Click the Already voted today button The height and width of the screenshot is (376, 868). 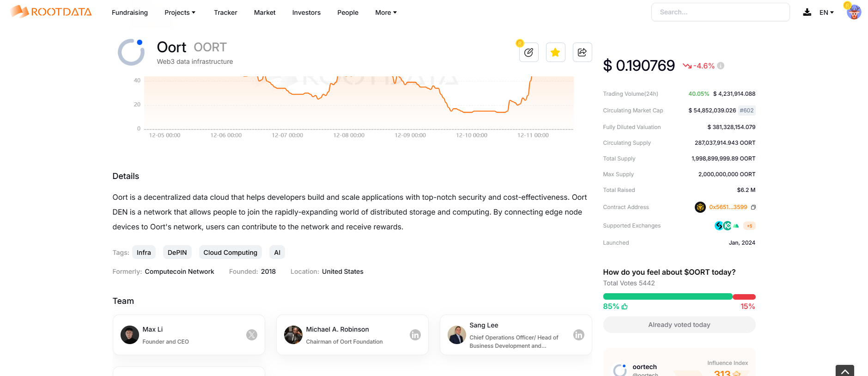[x=679, y=325]
